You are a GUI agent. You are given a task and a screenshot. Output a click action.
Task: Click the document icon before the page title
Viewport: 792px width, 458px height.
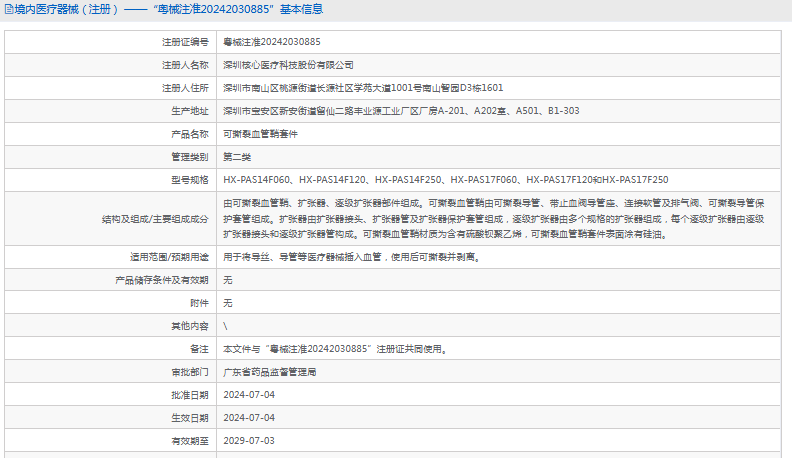[9, 10]
